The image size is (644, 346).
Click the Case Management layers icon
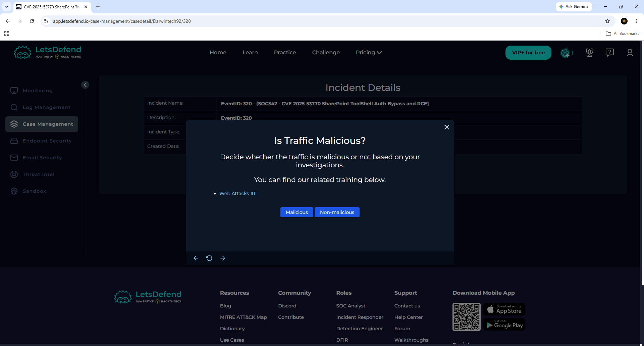tap(14, 124)
